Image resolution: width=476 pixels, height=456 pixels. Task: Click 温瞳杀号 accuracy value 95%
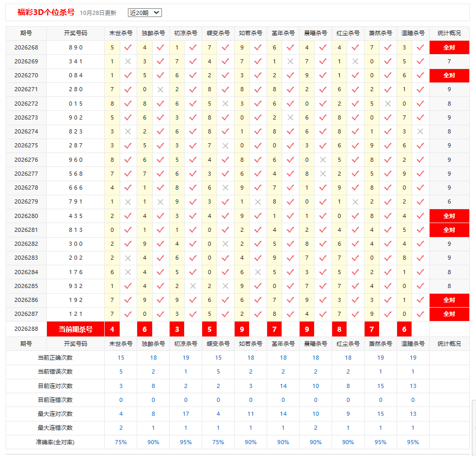[x=413, y=443]
